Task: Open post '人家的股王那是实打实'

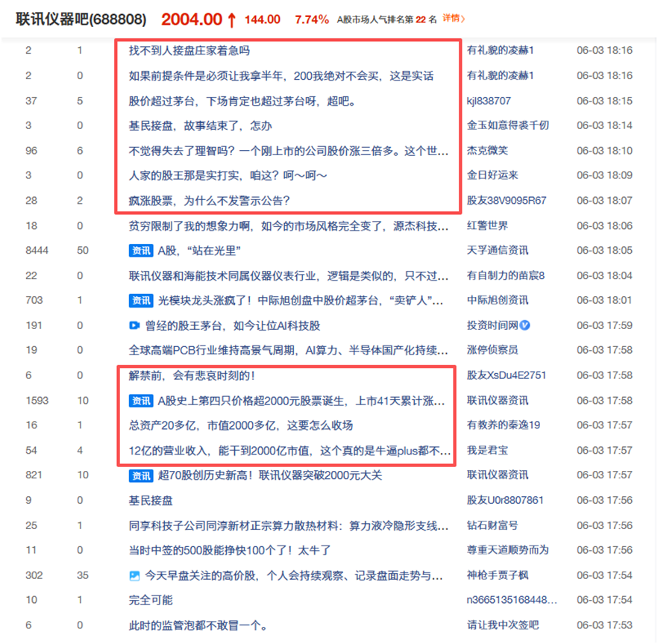Action: (228, 175)
